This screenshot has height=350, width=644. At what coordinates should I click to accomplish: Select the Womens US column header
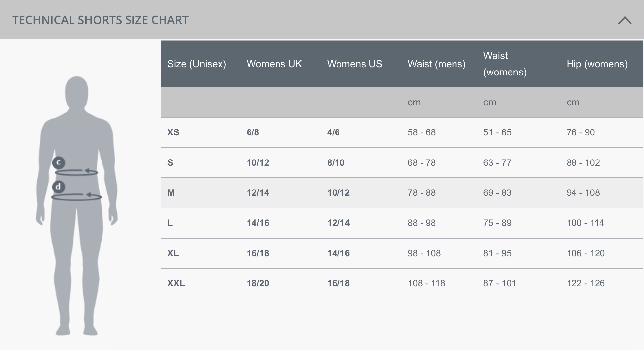[x=354, y=64]
